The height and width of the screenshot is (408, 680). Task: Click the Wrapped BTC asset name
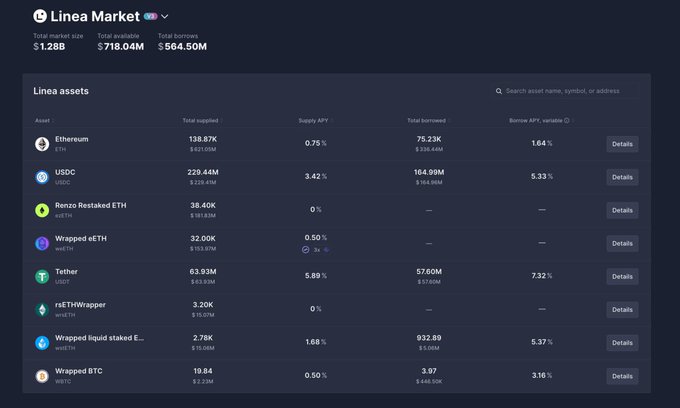(x=78, y=371)
